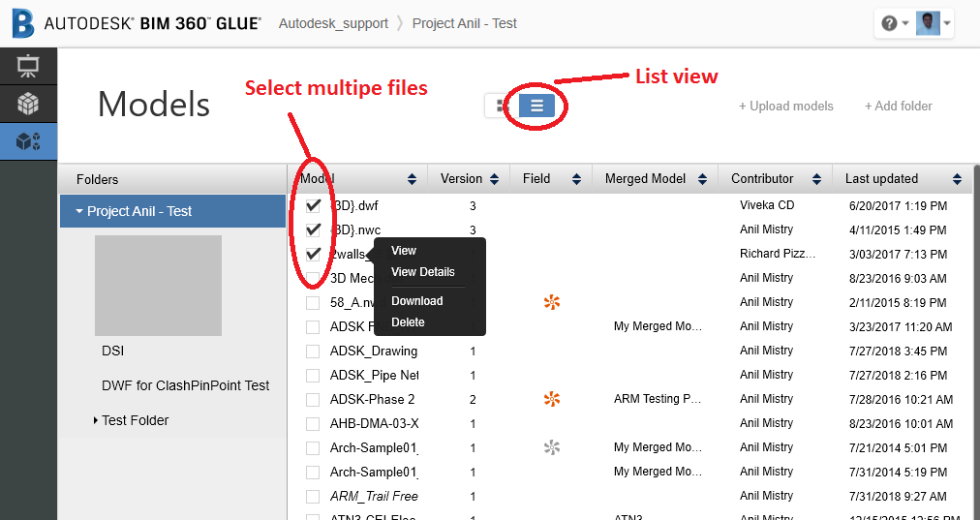Open the user profile avatar menu

click(928, 24)
